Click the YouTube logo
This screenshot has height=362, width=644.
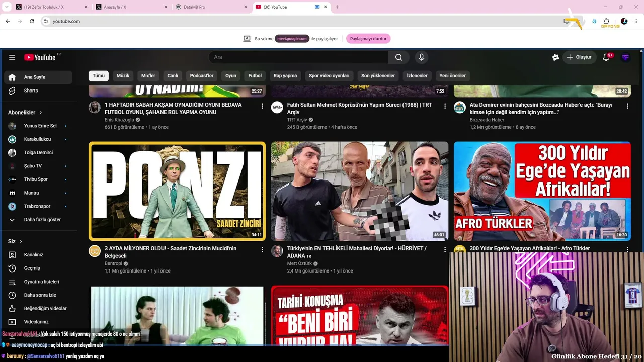pos(40,57)
